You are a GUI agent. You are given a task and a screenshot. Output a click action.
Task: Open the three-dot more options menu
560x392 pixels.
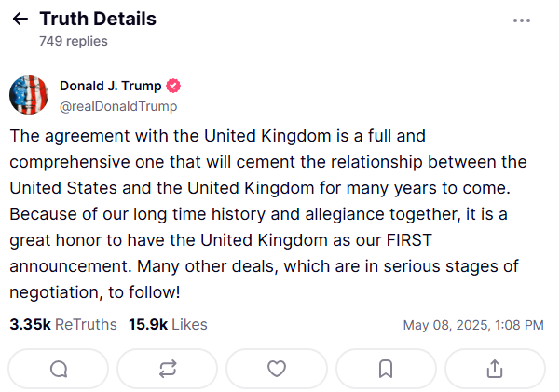click(522, 20)
